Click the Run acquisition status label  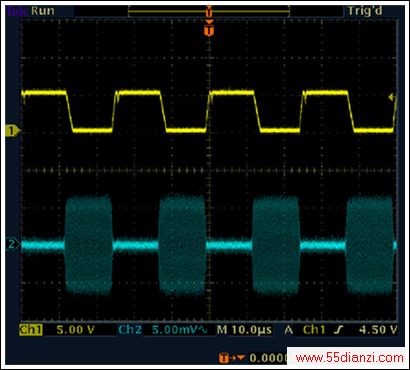(x=43, y=11)
